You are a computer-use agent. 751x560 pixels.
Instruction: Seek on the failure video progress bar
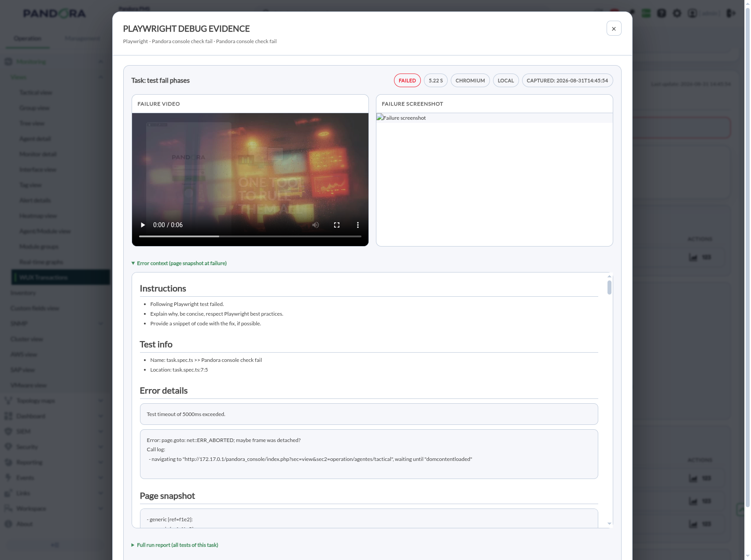tap(250, 236)
